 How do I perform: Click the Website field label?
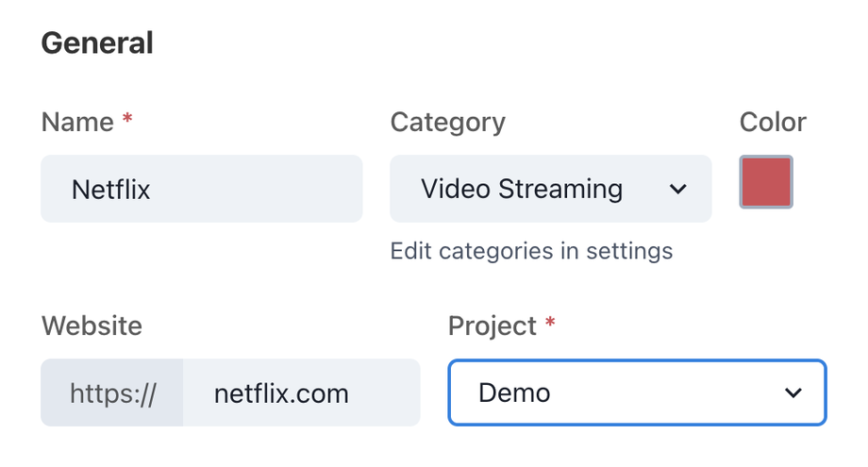[x=92, y=325]
